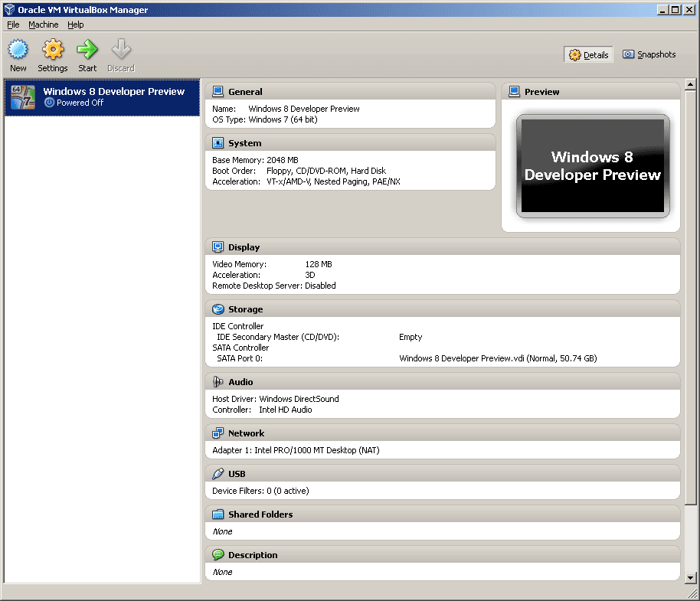The image size is (700, 601).
Task: Click the IDE Controller label
Action: (238, 326)
